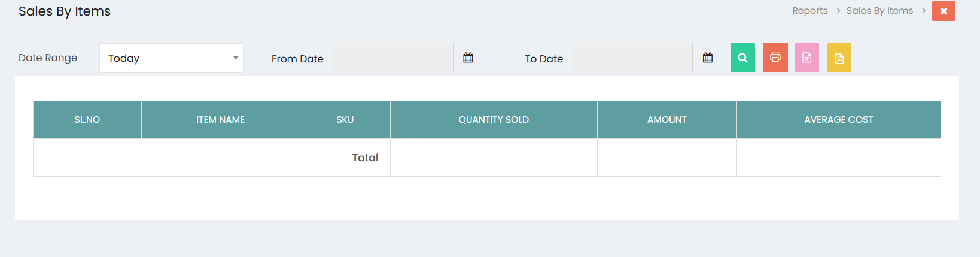Sort by AVERAGE COST column header
980x257 pixels.
[x=839, y=120]
